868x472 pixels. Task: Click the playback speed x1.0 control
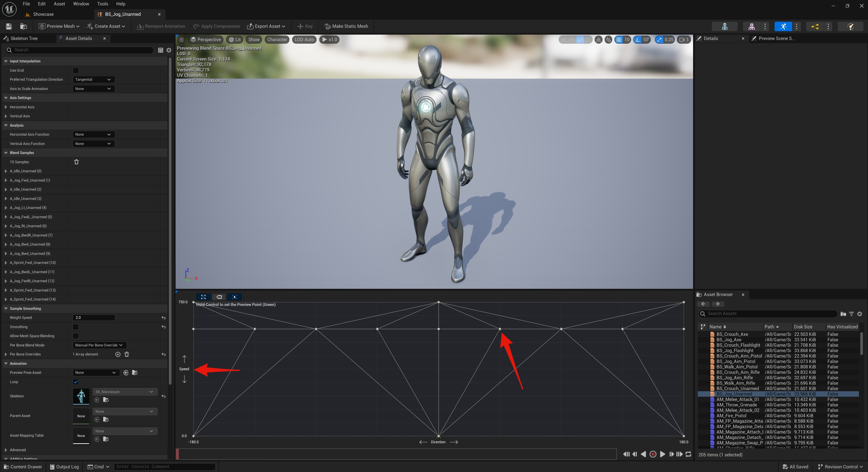coord(329,39)
